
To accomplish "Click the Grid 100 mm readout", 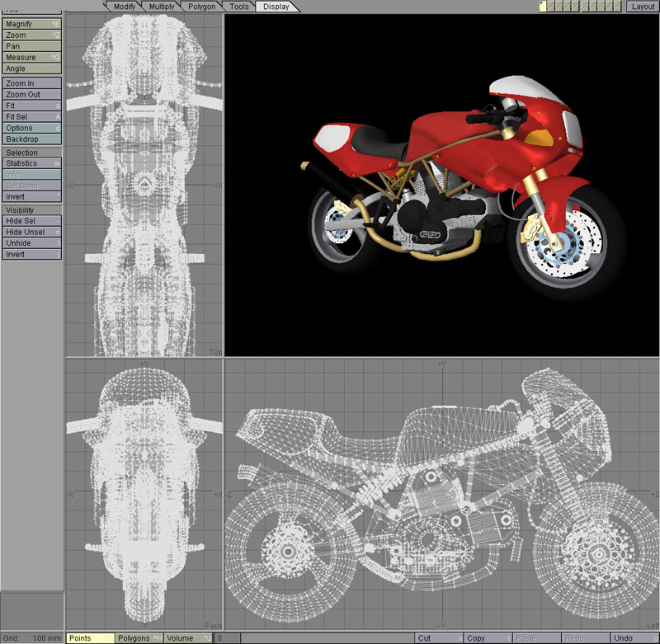I will pos(32,638).
